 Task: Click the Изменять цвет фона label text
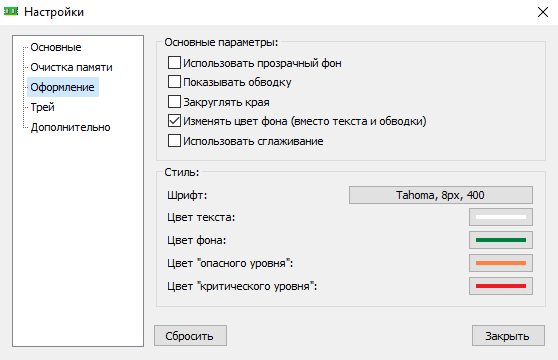click(235, 121)
